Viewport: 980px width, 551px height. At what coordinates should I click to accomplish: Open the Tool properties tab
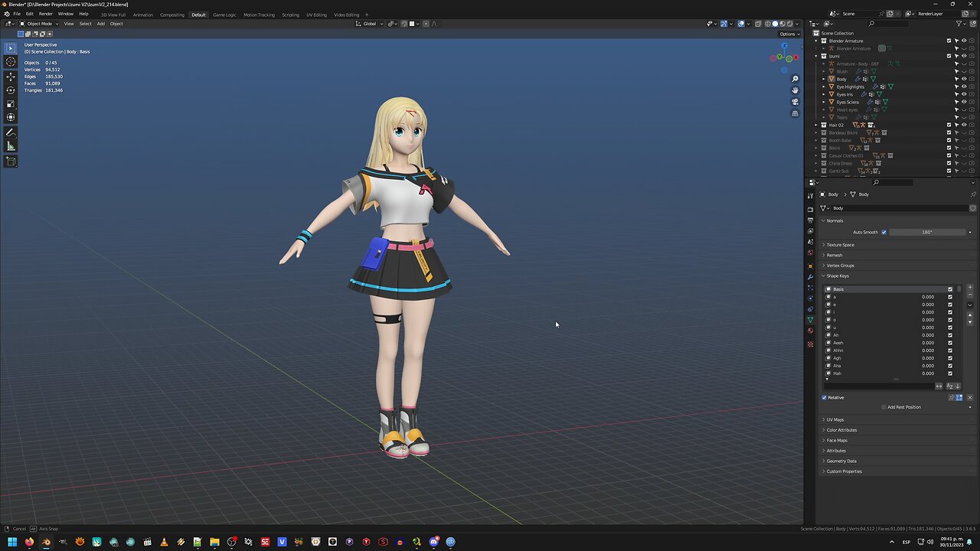click(811, 196)
